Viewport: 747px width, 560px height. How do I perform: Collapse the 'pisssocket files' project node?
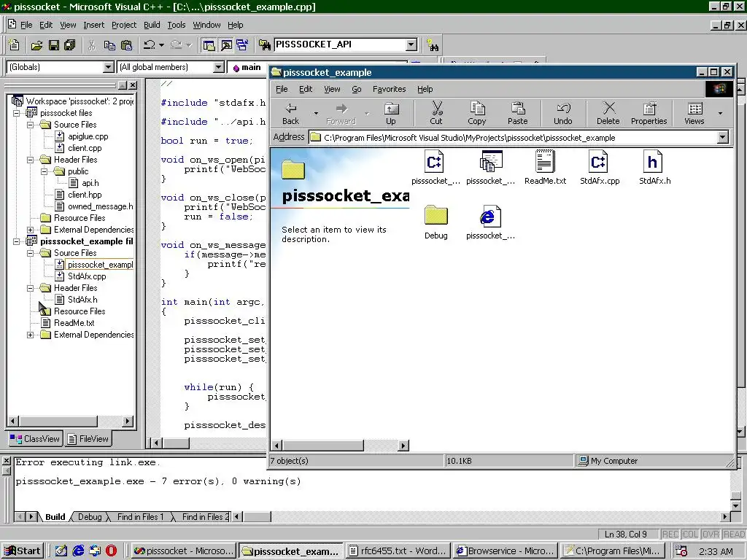coord(17,113)
